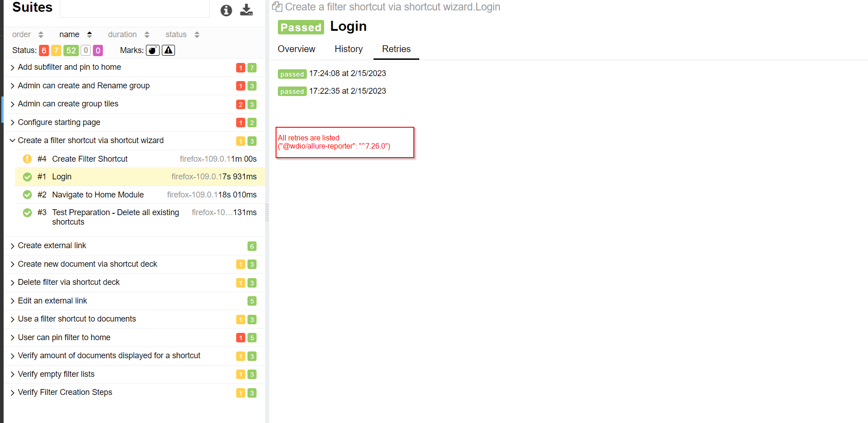
Task: Expand Add subfilter and pin to home
Action: 134,67
